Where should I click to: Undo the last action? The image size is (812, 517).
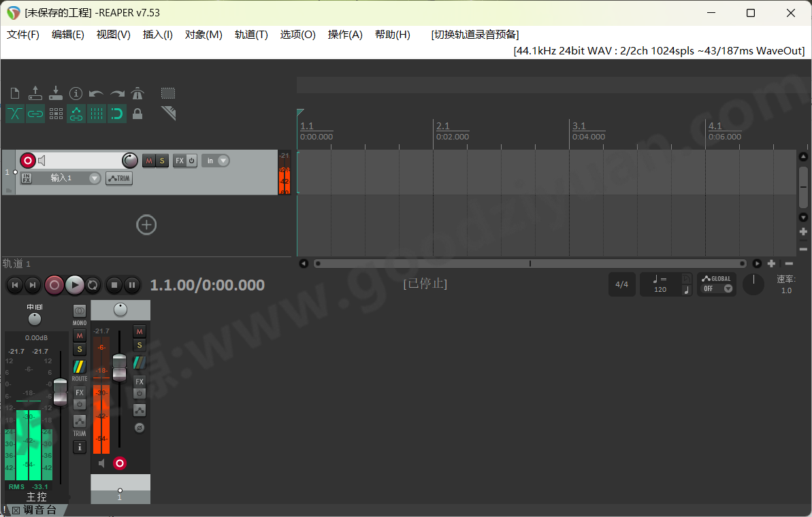point(95,93)
